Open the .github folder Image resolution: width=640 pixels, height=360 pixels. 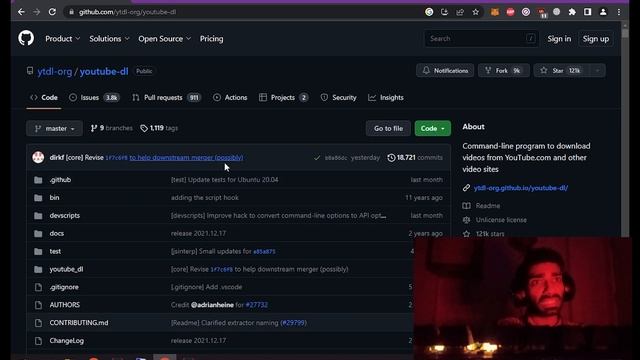[60, 180]
